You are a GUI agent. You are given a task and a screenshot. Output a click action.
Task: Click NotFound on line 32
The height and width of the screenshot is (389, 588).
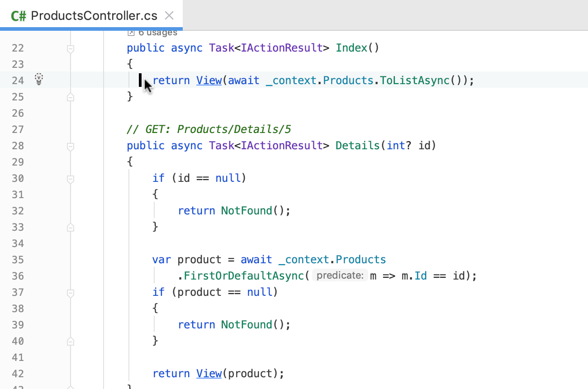(x=247, y=211)
